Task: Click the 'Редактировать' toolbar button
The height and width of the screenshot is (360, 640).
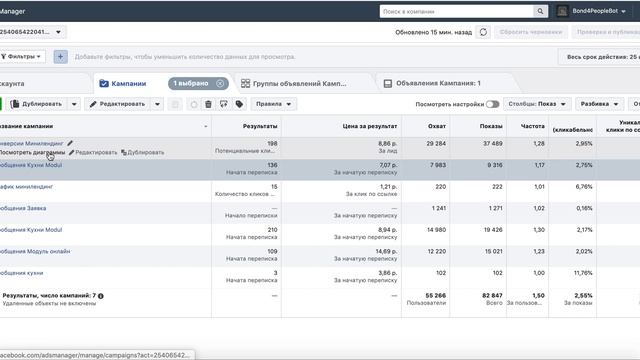Action: (x=118, y=104)
